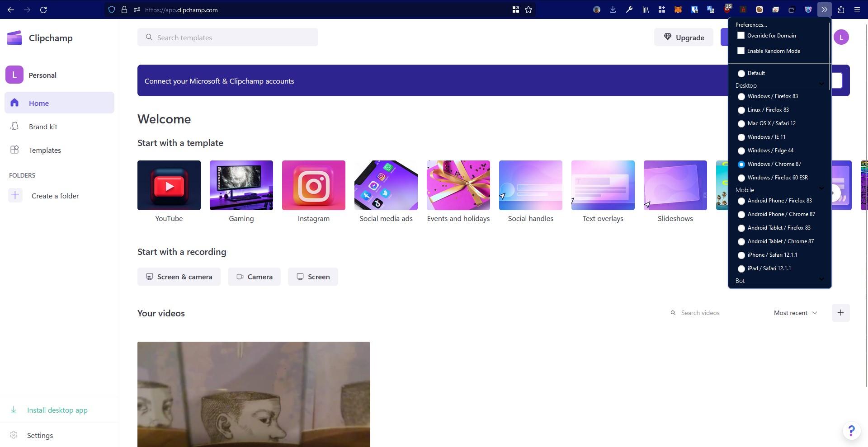868x447 pixels.
Task: Open the video thumbnail under Your videos
Action: point(254,394)
